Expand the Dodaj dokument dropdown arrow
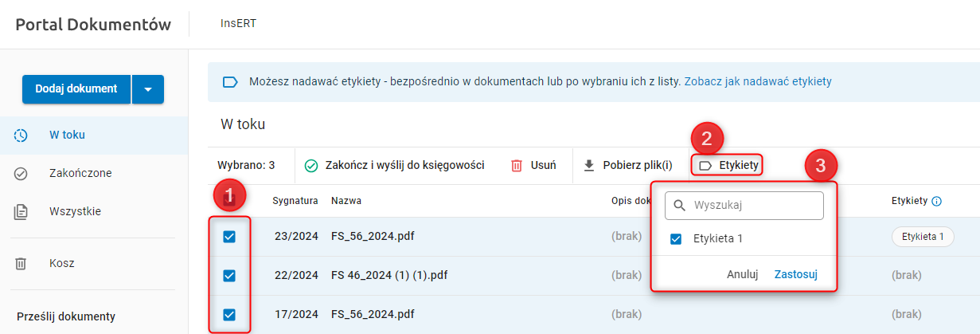Screen dimensions: 980x334 click(148, 89)
